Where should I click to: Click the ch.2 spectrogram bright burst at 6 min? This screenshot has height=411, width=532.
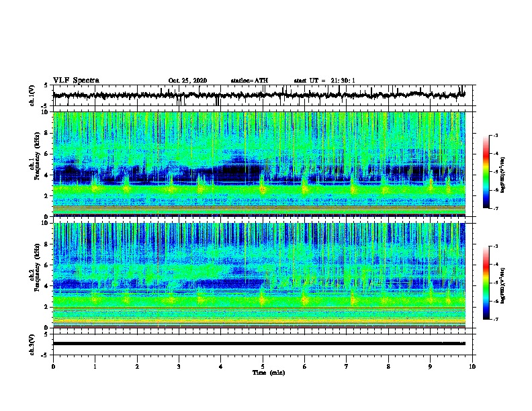pos(305,300)
